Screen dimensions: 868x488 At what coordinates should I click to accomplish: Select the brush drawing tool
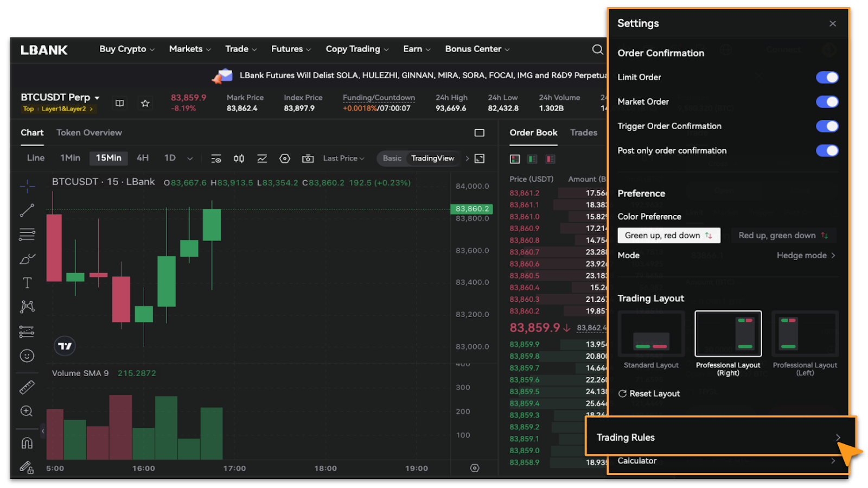pyautogui.click(x=27, y=259)
